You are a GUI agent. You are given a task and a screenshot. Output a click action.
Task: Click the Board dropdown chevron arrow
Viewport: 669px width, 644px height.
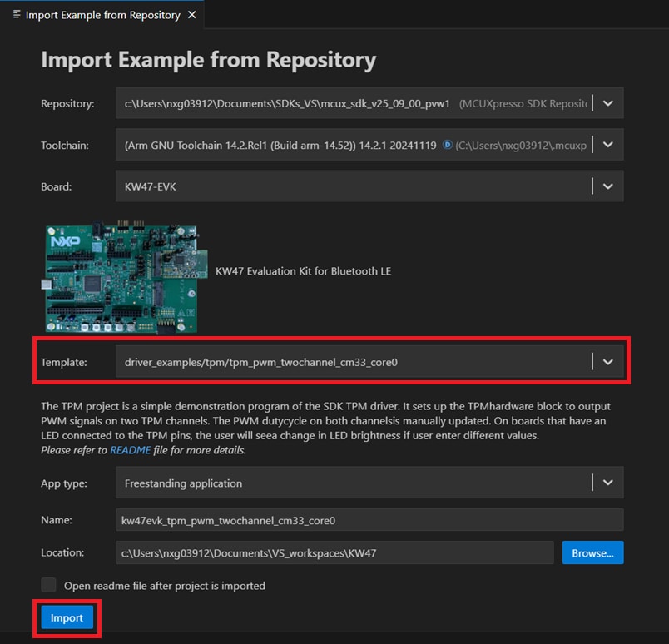[x=607, y=186]
